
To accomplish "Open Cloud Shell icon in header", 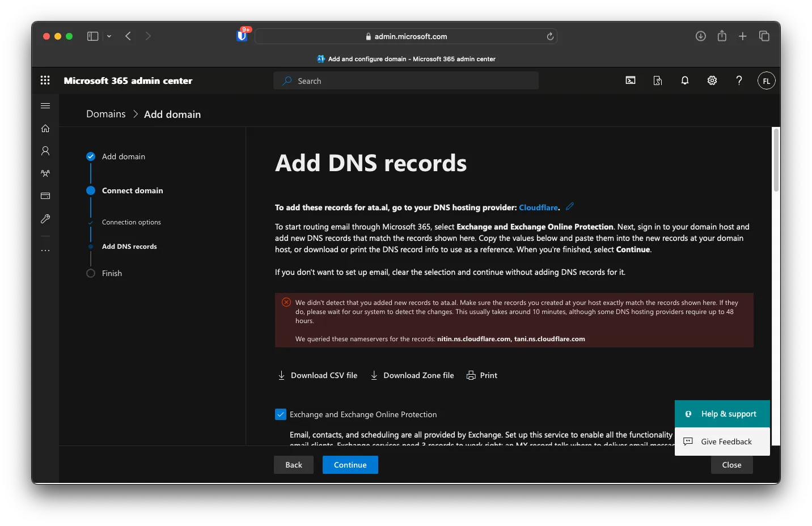I will 631,80.
